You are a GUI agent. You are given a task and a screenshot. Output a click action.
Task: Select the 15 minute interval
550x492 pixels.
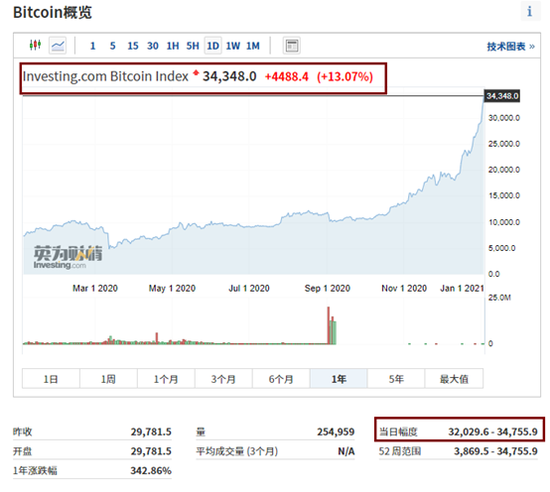coord(133,46)
